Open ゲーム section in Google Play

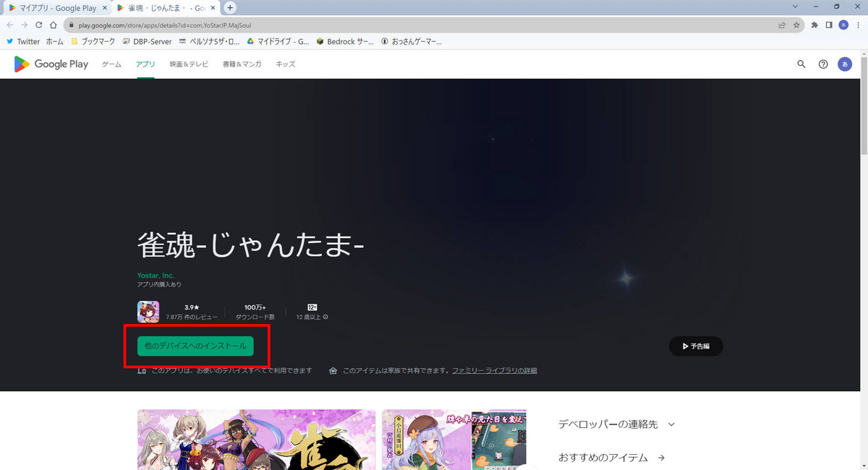[x=111, y=64]
